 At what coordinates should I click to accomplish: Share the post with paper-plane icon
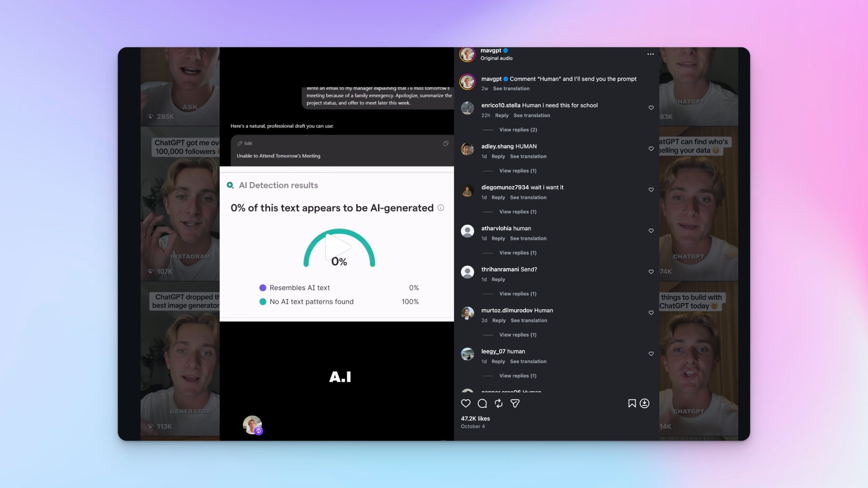[x=515, y=403]
